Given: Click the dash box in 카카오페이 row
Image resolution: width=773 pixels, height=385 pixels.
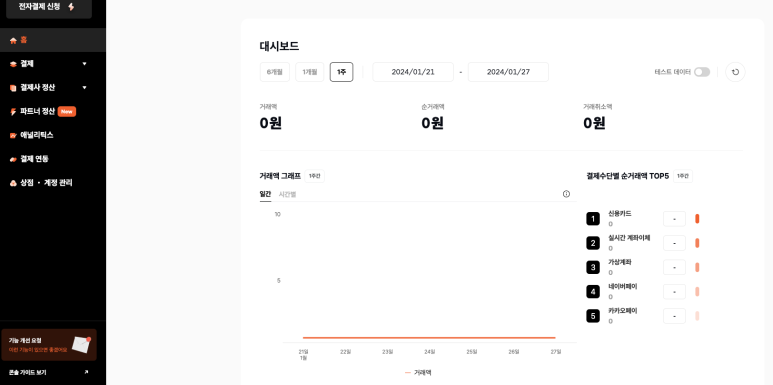Looking at the screenshot, I should click(x=674, y=316).
